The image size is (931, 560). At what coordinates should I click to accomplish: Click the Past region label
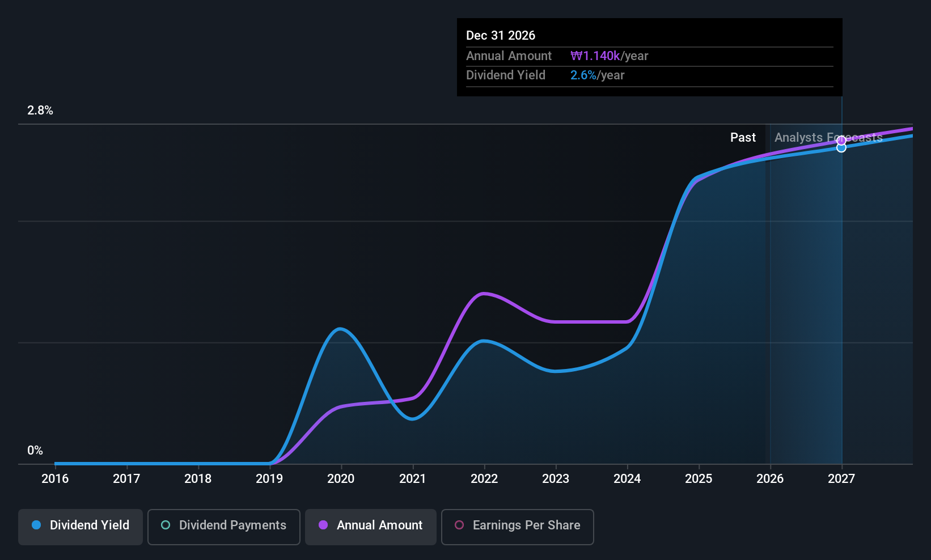tap(743, 138)
